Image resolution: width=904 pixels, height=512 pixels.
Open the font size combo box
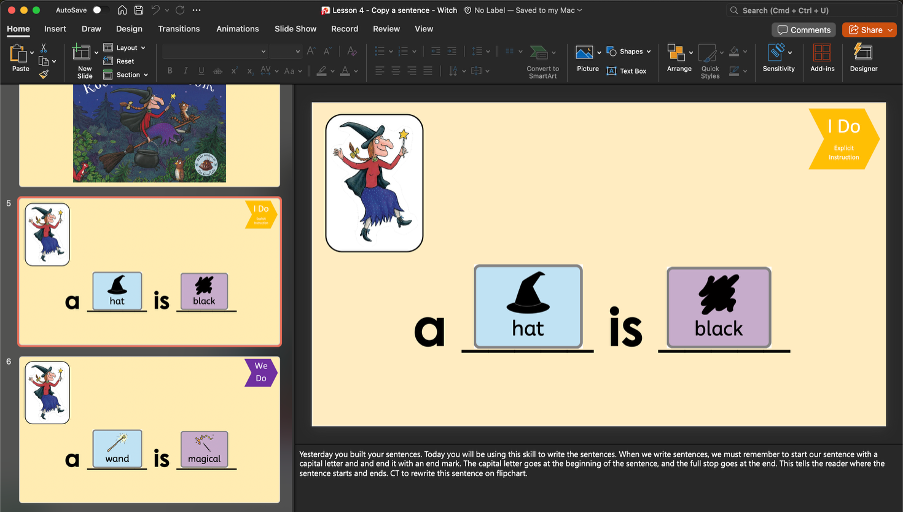(286, 51)
